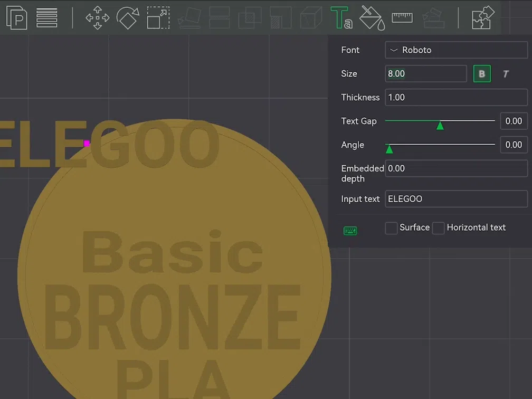
Task: Click the Size field showing 8.00
Action: coord(426,74)
